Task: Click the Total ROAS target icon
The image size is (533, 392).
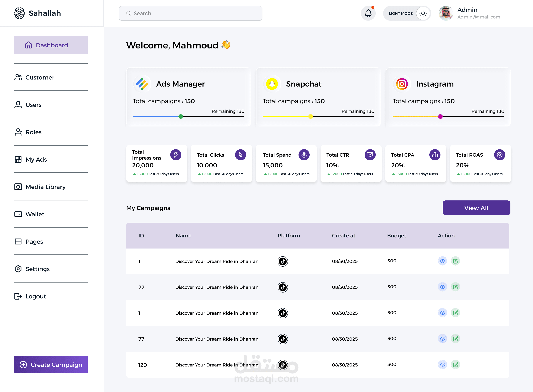Action: tap(500, 155)
